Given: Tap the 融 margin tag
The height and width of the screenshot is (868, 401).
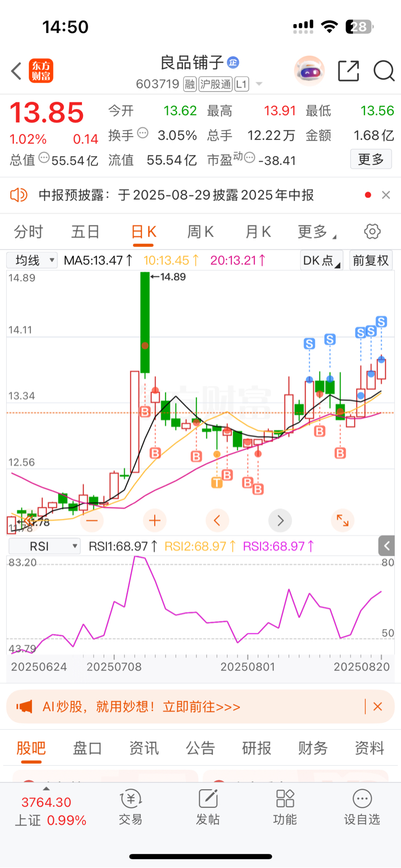Looking at the screenshot, I should (x=190, y=84).
